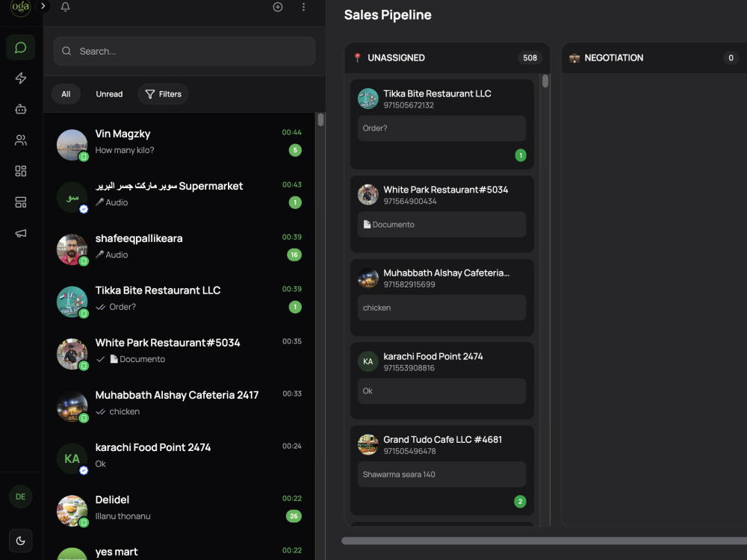Screen dimensions: 747x560
Task: Click the 1 badge on Tikka Bite pipeline card
Action: pyautogui.click(x=521, y=156)
